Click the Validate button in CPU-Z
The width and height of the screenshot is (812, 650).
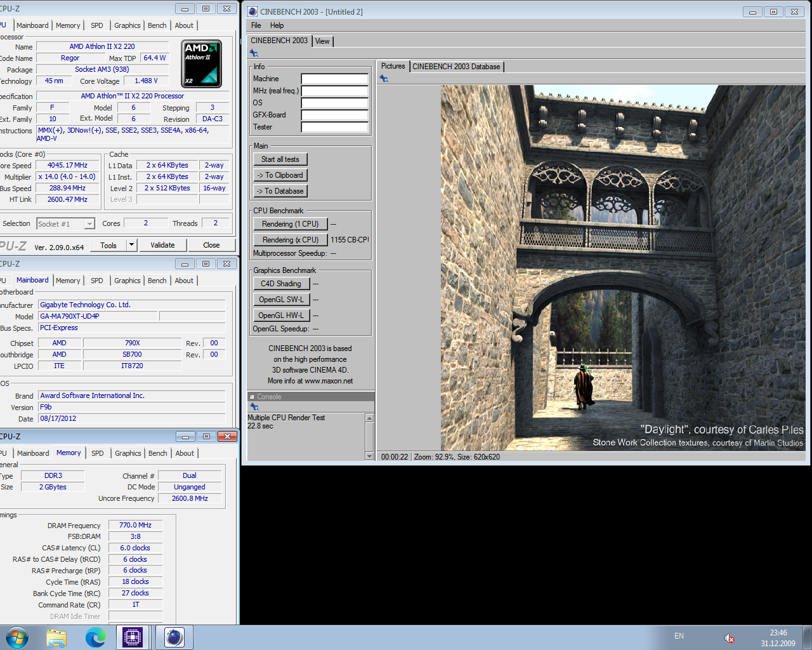click(x=162, y=245)
